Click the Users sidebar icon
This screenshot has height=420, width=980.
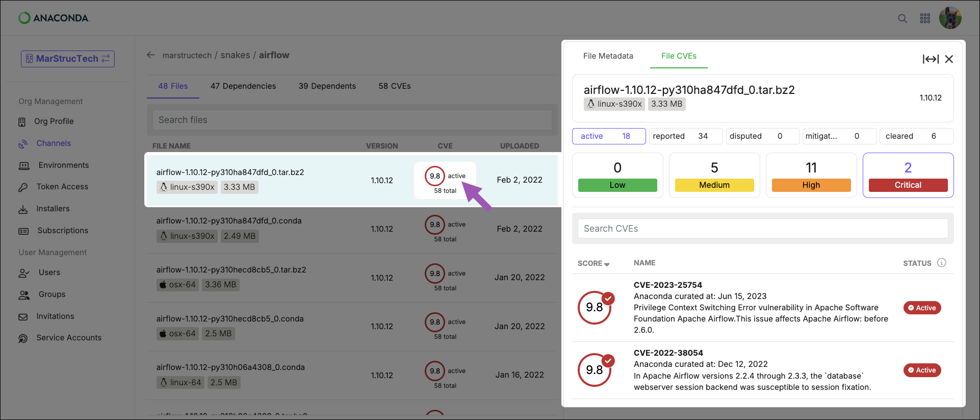coord(23,273)
